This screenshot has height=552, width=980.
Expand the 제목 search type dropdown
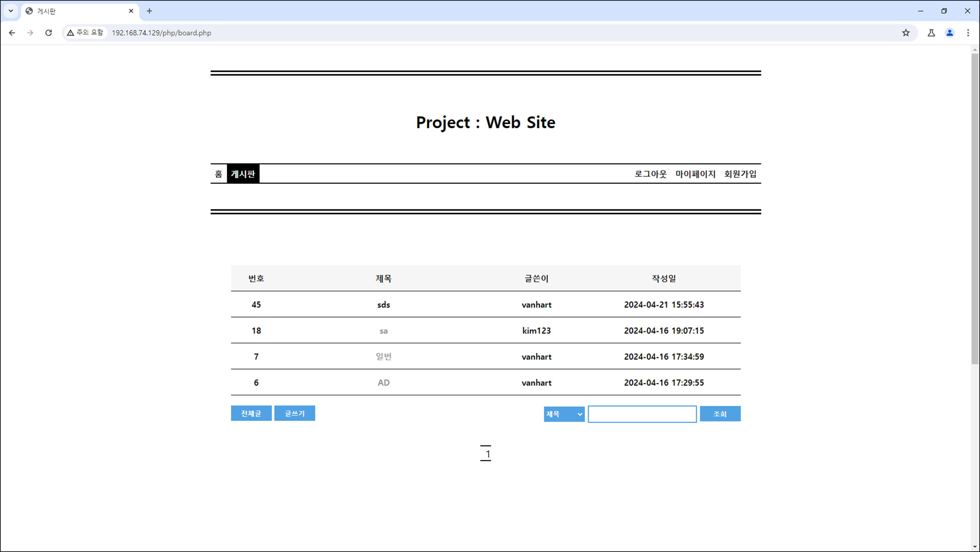point(564,414)
